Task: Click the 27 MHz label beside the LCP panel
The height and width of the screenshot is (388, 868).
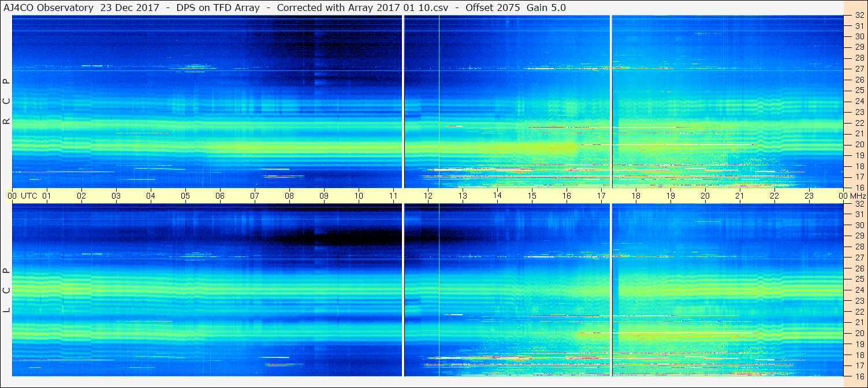Action: 859,258
